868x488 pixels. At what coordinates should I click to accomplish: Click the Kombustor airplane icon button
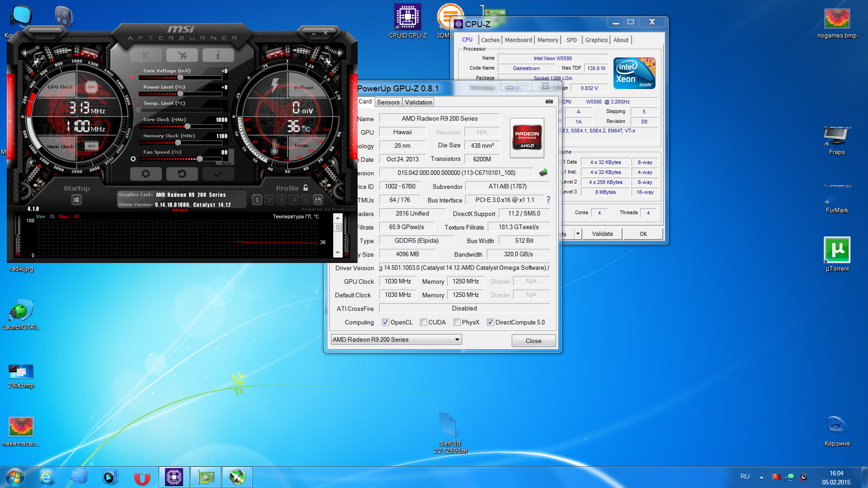point(182,55)
